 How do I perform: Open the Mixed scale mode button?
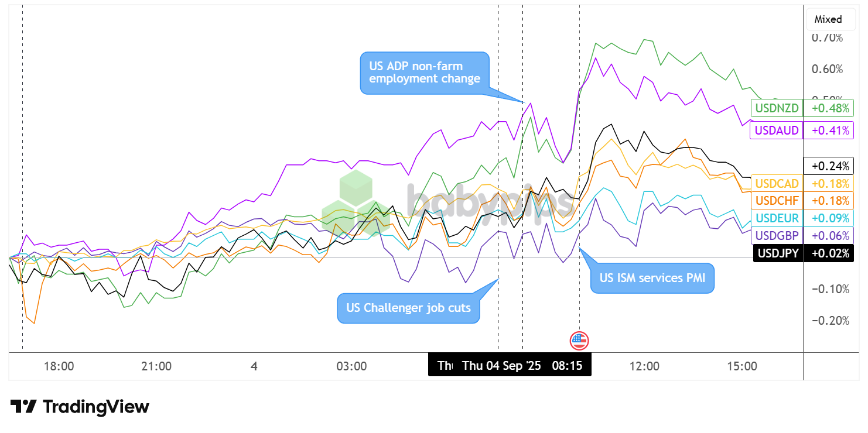(828, 19)
